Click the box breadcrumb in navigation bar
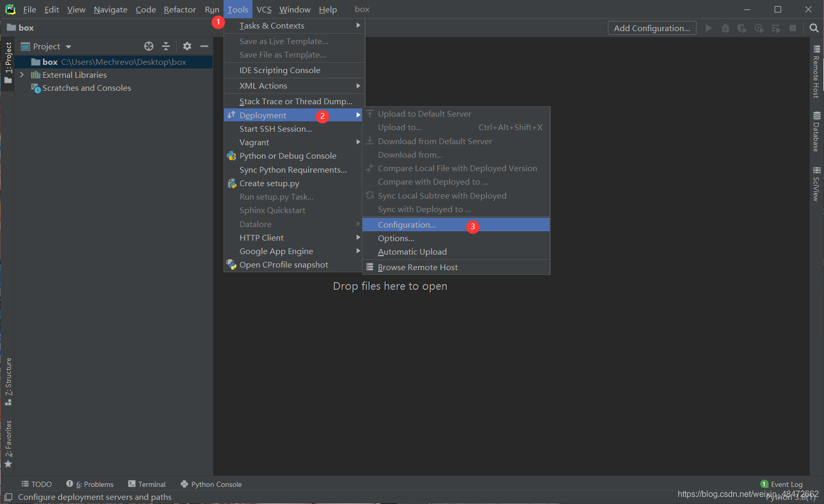 pyautogui.click(x=21, y=28)
